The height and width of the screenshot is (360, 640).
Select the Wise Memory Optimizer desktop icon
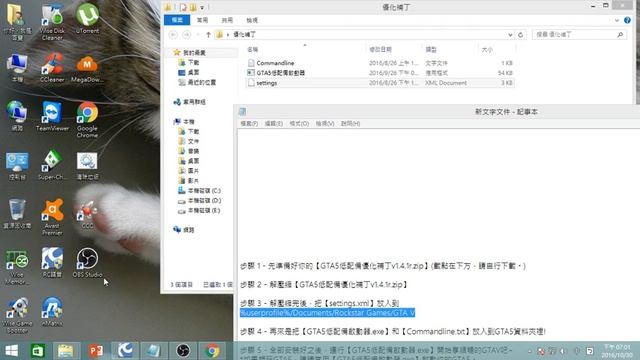pos(17,267)
